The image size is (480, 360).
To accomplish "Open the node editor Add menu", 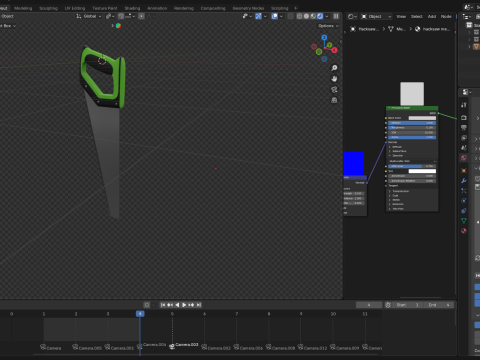I will [x=432, y=16].
